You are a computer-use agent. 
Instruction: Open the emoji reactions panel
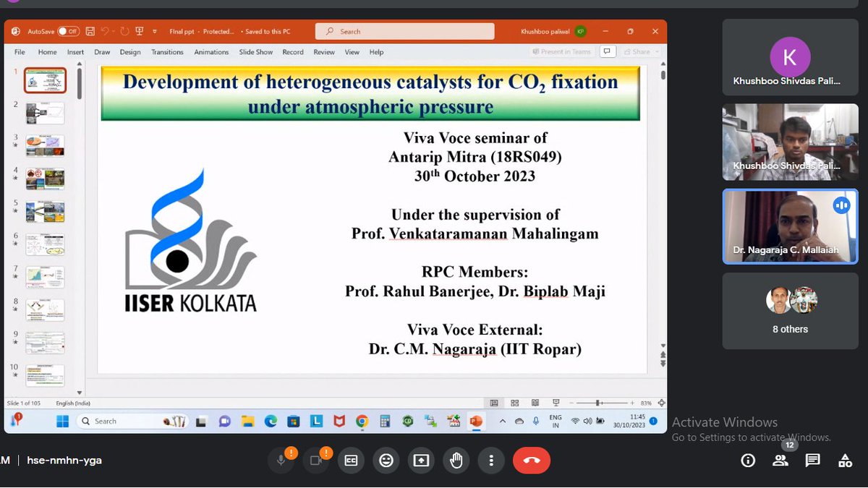pos(386,460)
